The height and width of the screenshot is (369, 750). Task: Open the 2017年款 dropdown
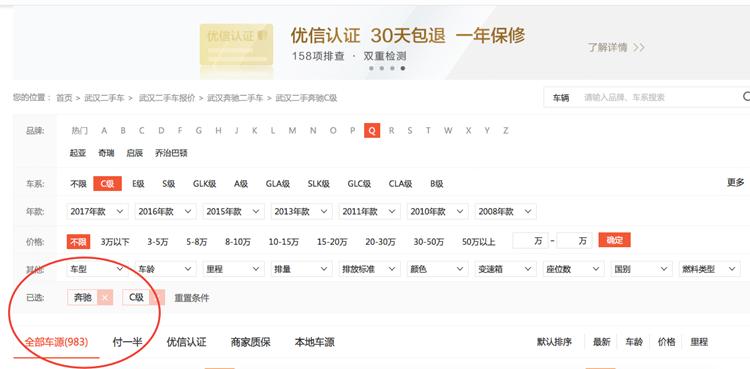(98, 211)
